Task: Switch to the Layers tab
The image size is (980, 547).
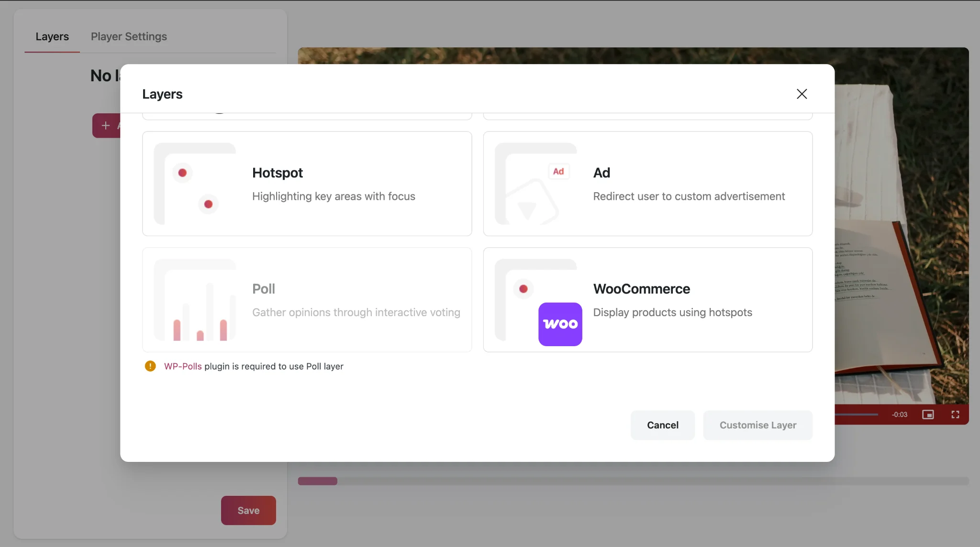Action: 52,36
